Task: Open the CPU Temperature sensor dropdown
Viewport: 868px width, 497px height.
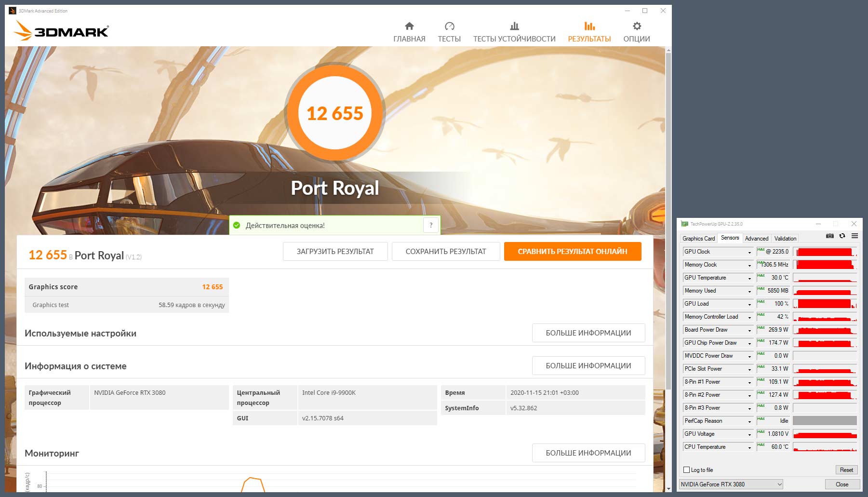Action: (749, 447)
